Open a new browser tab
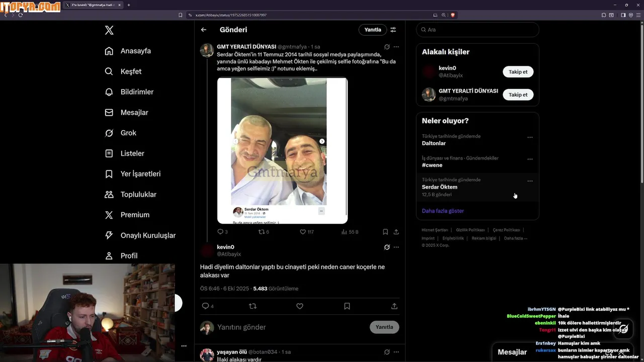644x362 pixels. 129,5
